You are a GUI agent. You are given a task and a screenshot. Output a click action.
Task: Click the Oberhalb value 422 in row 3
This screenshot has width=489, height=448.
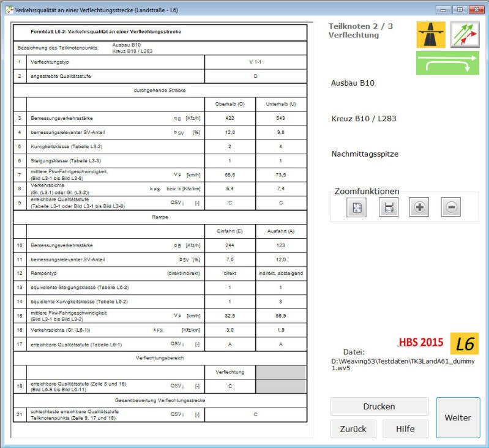coord(230,118)
